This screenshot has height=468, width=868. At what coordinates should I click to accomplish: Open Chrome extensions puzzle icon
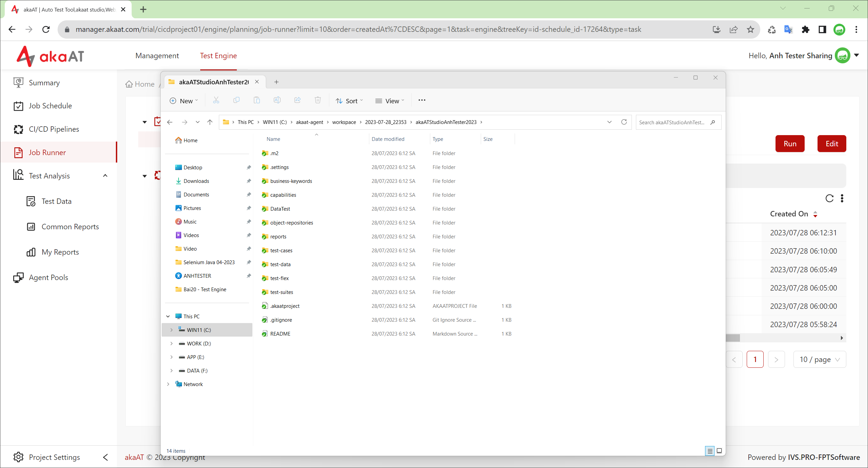[x=806, y=29]
